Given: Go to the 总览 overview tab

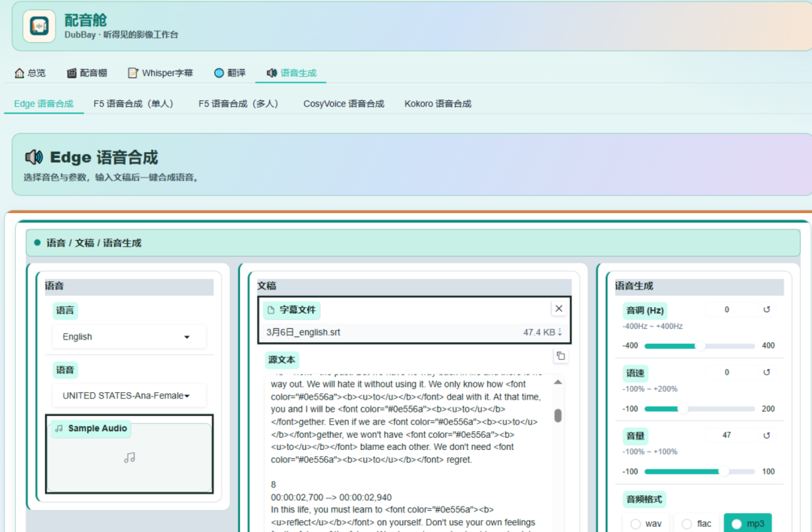Looking at the screenshot, I should click(x=30, y=73).
